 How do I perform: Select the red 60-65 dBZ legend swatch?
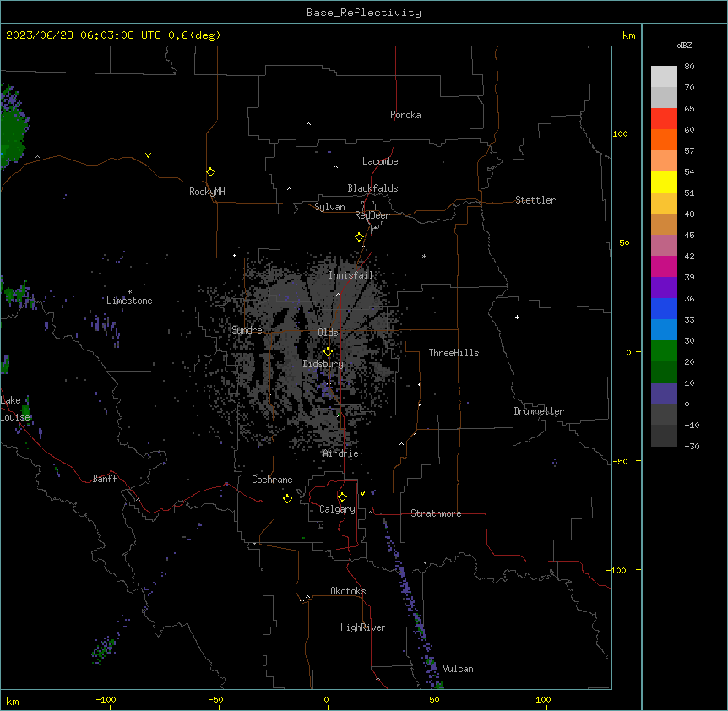tap(664, 119)
